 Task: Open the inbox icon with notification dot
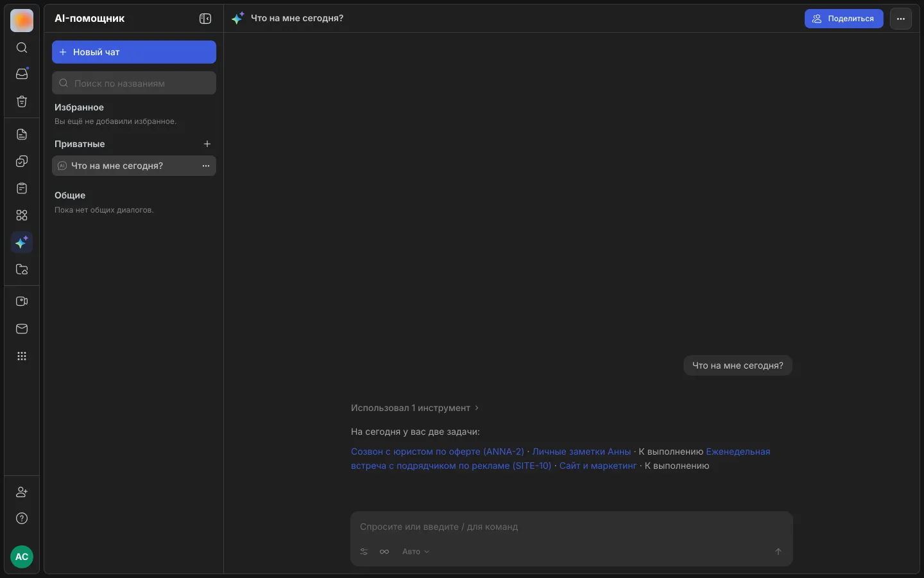(x=22, y=74)
